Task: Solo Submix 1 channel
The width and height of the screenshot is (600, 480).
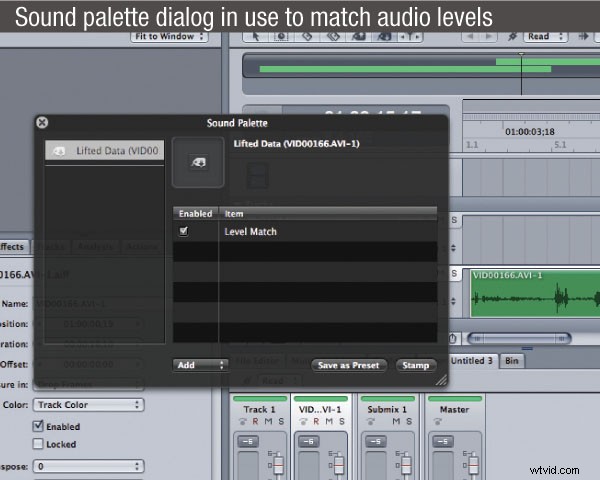Action: pyautogui.click(x=409, y=421)
